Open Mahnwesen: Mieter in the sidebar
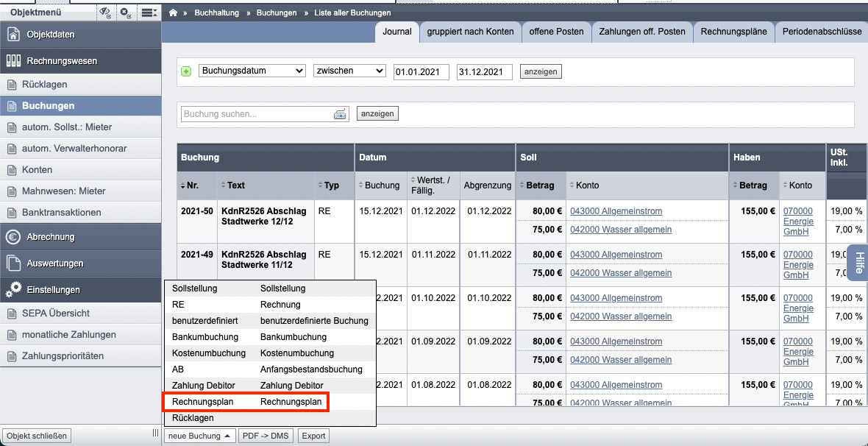This screenshot has width=868, height=446. (81, 191)
